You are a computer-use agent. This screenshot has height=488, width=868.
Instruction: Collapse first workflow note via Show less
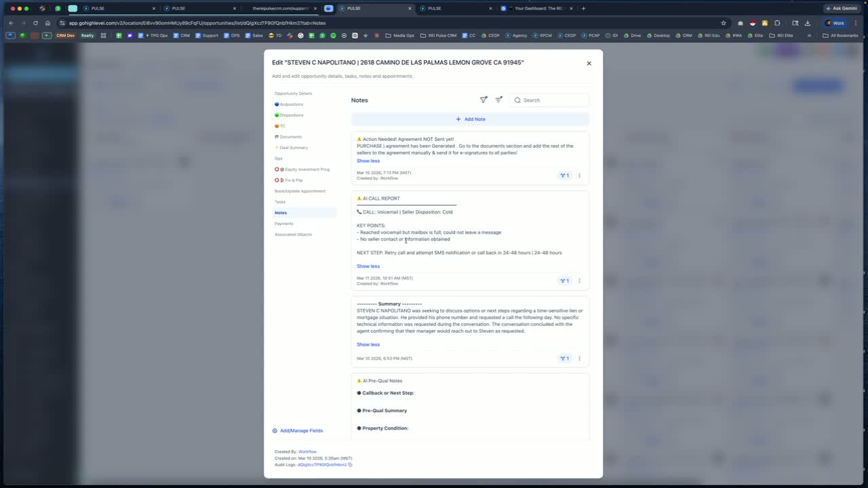click(368, 161)
